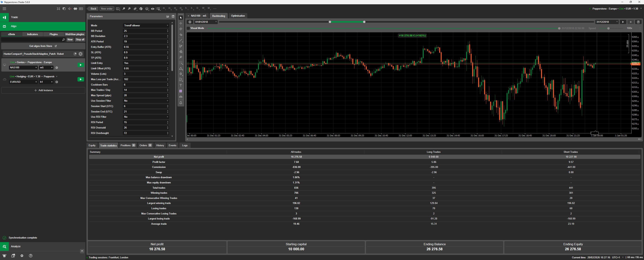Viewport: 644px width, 260px height.
Task: Start the NAS100 cBot instance play button
Action: click(x=80, y=65)
